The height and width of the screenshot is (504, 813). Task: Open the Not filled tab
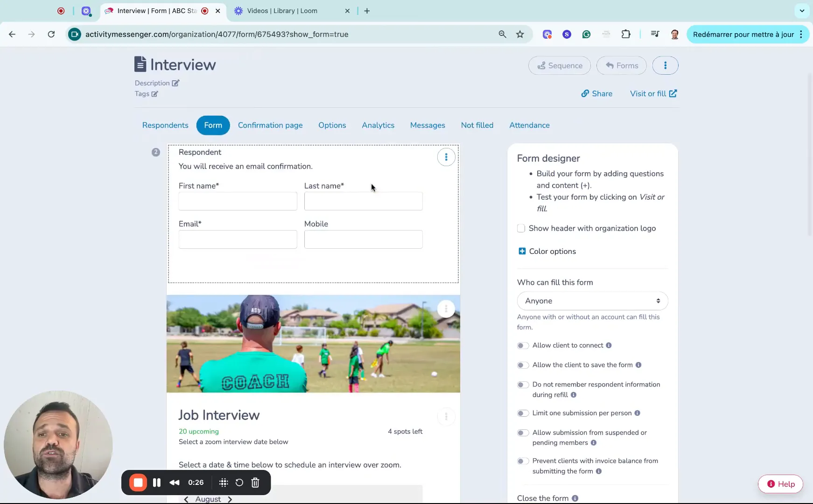477,125
